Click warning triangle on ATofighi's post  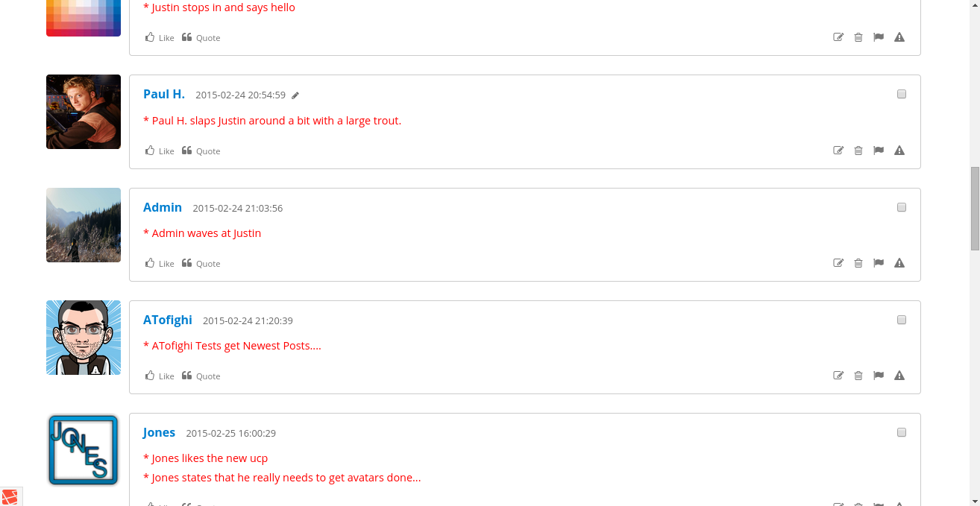[899, 376]
